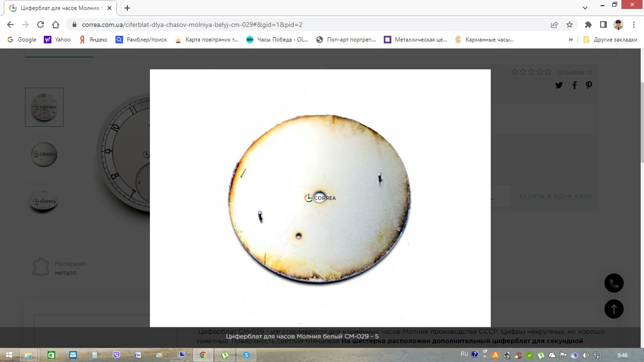
Task: Select the Циферблат для часов Молния tab
Action: (x=60, y=8)
